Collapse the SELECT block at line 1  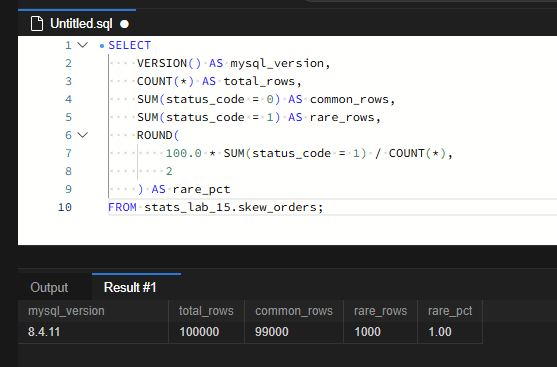tap(82, 45)
